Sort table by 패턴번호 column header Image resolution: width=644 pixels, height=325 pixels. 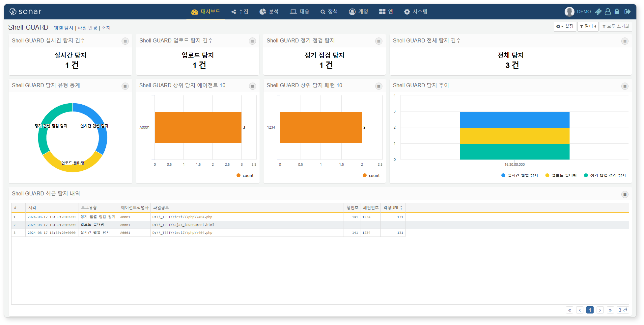[x=371, y=208]
